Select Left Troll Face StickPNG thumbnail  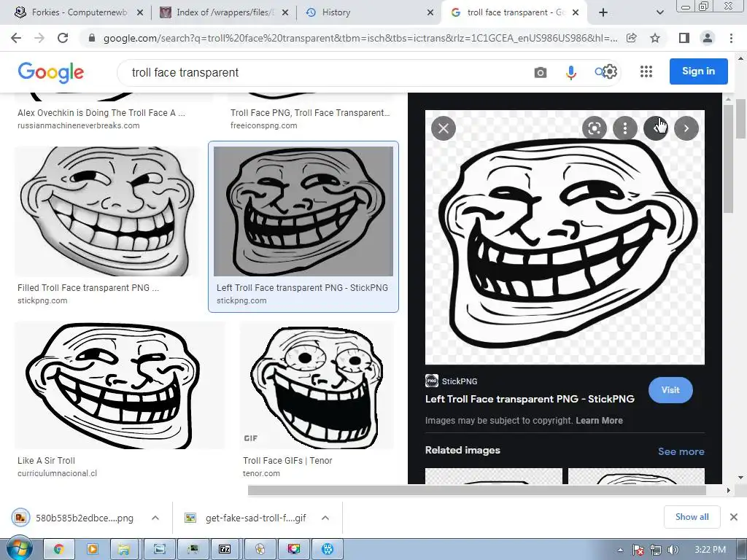point(303,211)
